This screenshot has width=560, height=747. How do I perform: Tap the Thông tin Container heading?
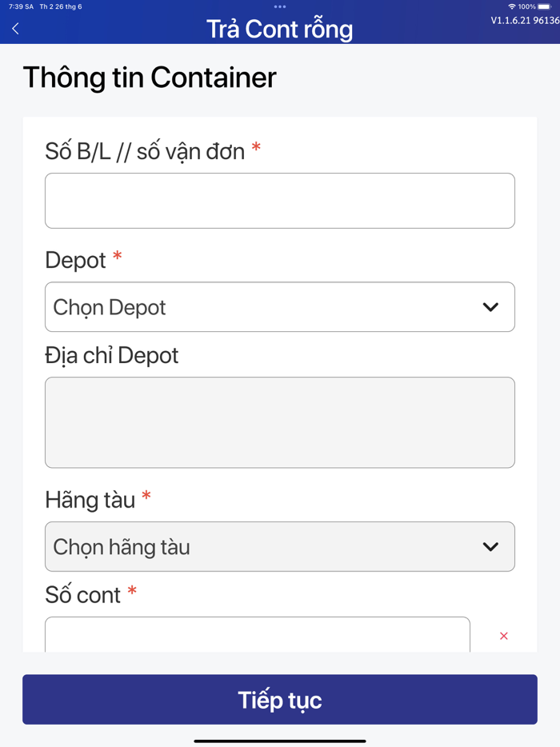[x=150, y=78]
